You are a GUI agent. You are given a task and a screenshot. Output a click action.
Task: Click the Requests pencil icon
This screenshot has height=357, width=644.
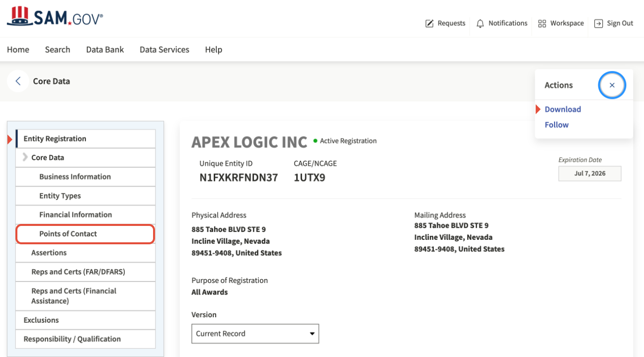tap(429, 23)
